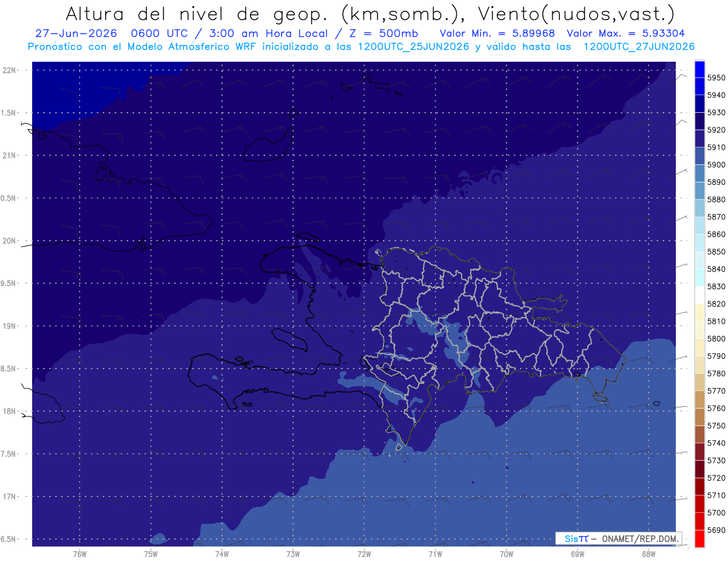728x562 pixels.
Task: Select the '0600 UTC' time text
Action: click(161, 33)
